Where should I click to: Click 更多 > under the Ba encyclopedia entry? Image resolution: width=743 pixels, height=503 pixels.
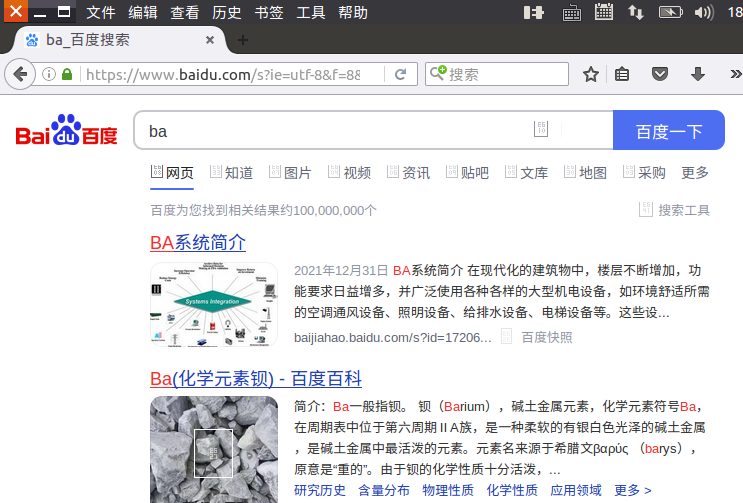pos(633,490)
